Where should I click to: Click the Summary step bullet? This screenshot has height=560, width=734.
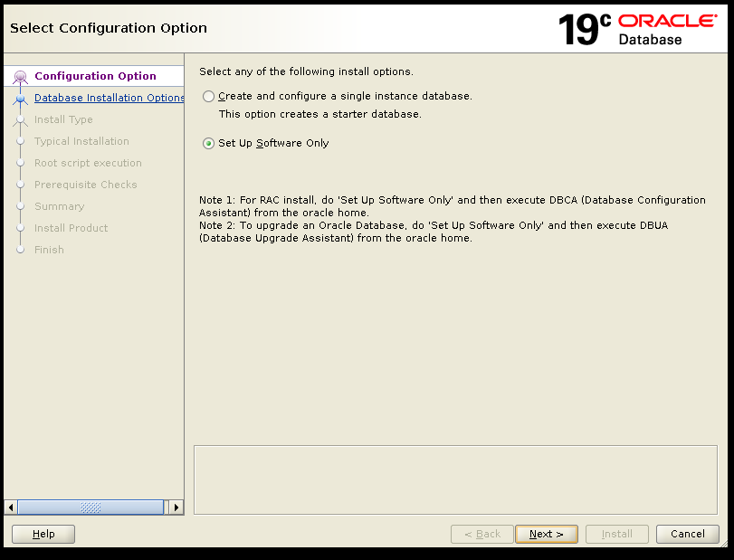click(x=20, y=206)
